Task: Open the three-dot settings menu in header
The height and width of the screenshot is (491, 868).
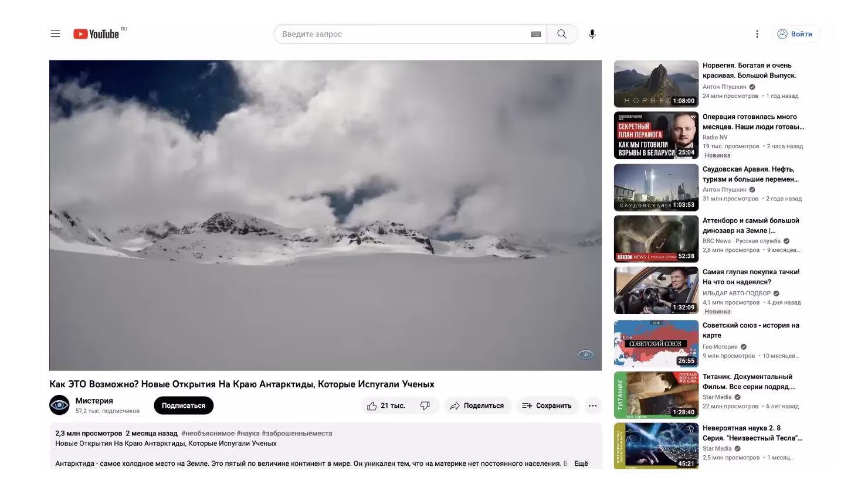Action: (x=757, y=34)
